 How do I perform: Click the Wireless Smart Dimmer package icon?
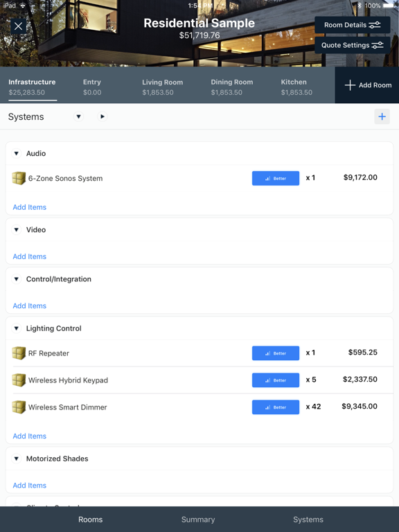coord(19,407)
